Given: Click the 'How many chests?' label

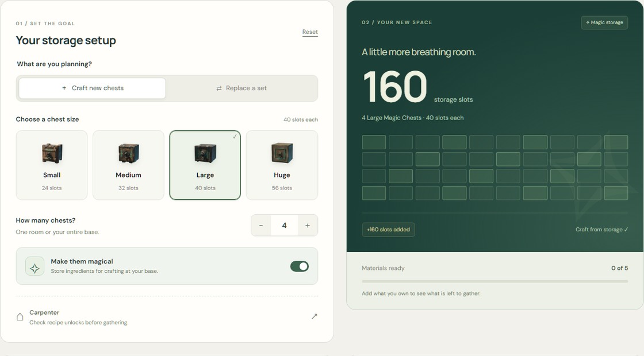Looking at the screenshot, I should click(x=45, y=220).
